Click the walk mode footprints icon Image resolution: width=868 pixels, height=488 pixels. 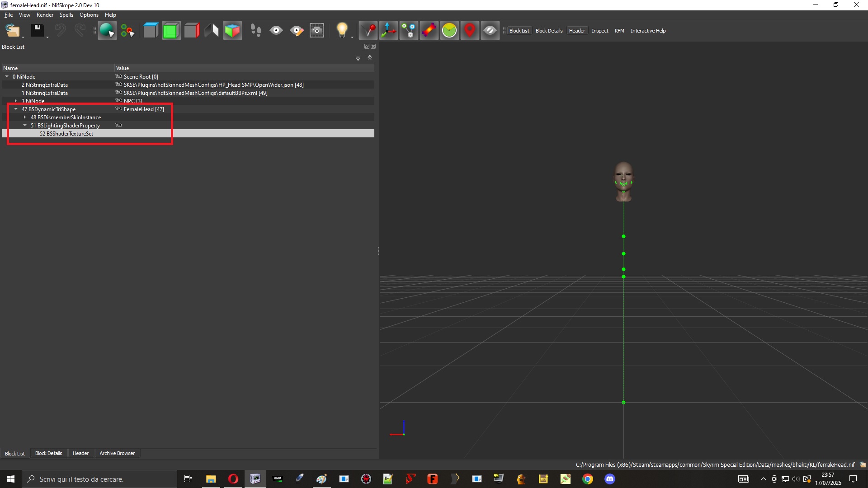click(x=256, y=31)
